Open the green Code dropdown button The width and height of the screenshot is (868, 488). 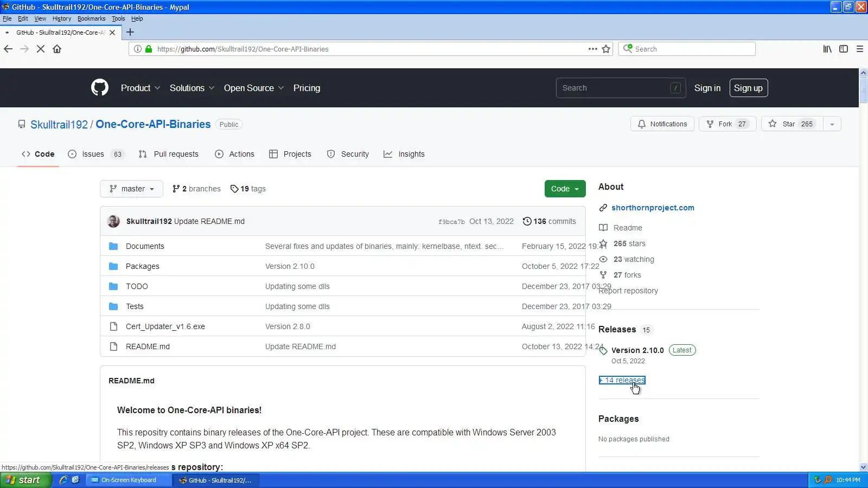[565, 189]
